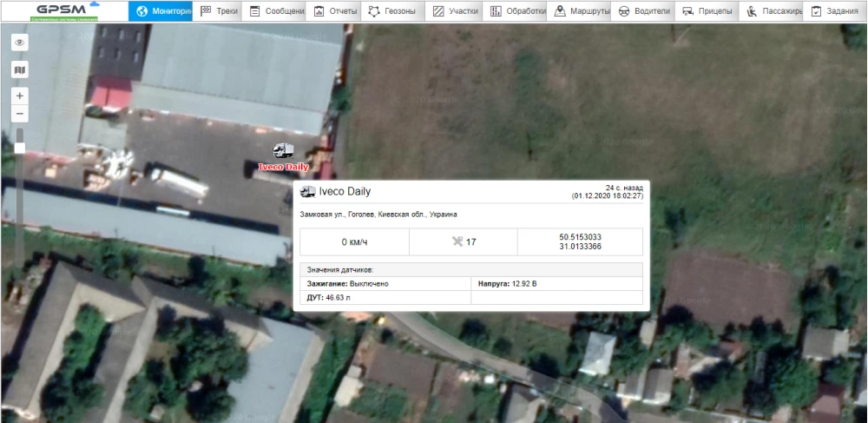This screenshot has width=868, height=423.
Task: Click the message list icon of Сообщения
Action: click(254, 11)
